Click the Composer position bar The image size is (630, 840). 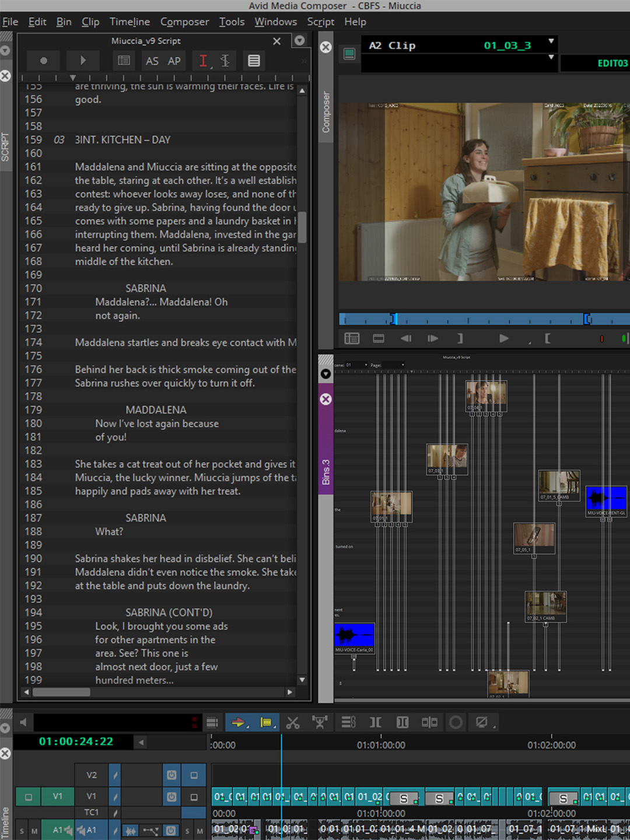point(484,319)
